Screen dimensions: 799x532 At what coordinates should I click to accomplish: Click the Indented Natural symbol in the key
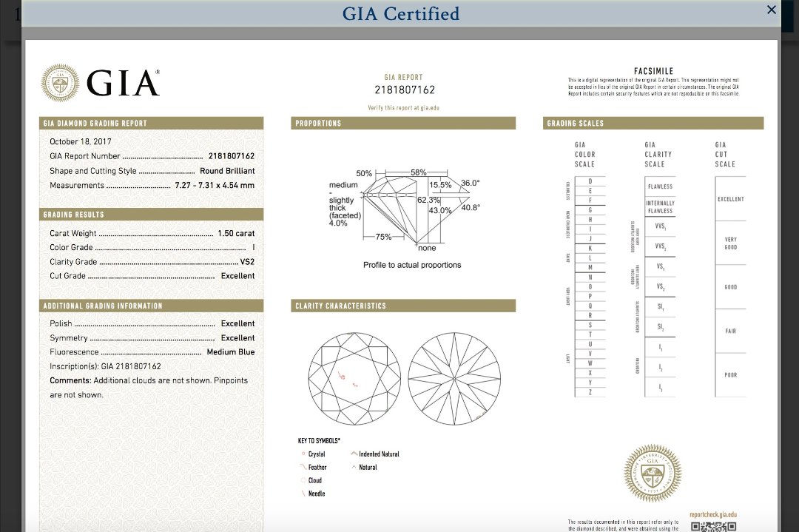[x=354, y=454]
